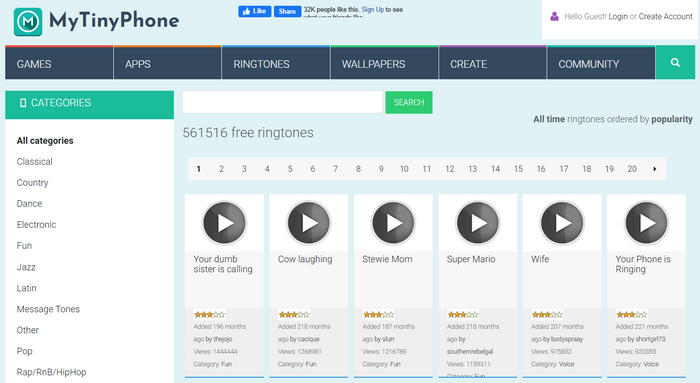Open the Stewie Mom ringtone title

387,259
